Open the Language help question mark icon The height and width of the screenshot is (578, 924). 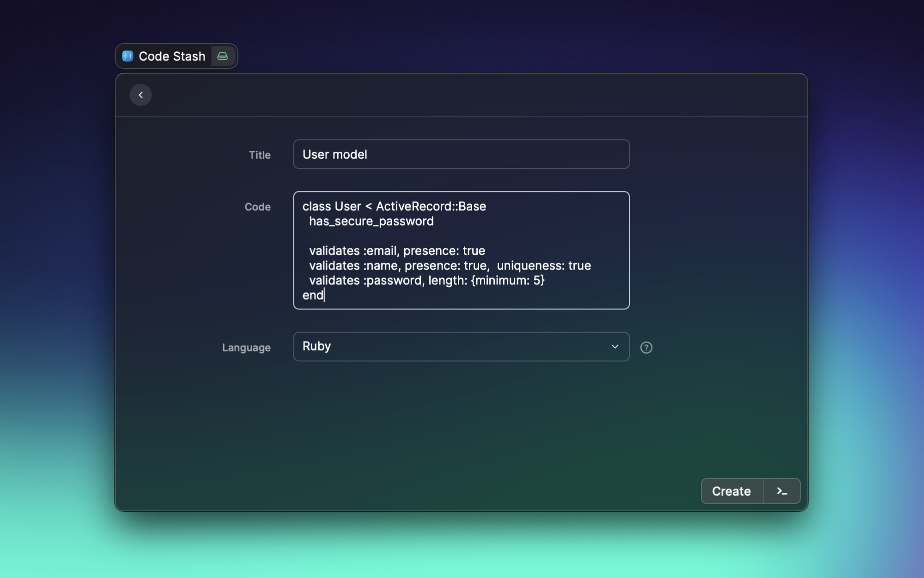tap(646, 347)
